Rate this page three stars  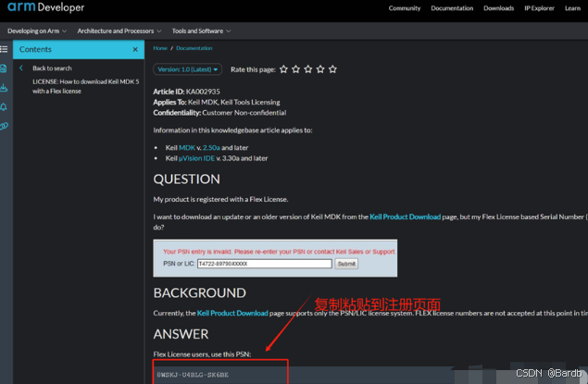(308, 69)
